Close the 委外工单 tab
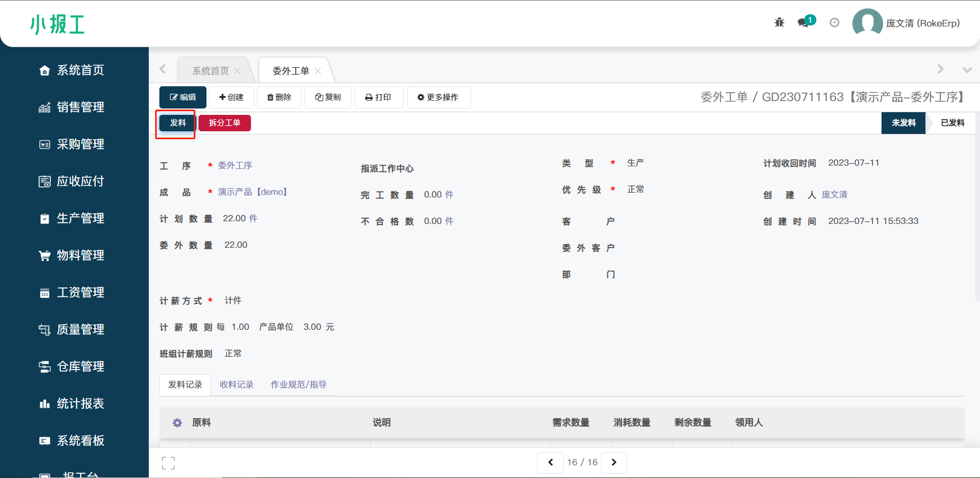 click(318, 71)
